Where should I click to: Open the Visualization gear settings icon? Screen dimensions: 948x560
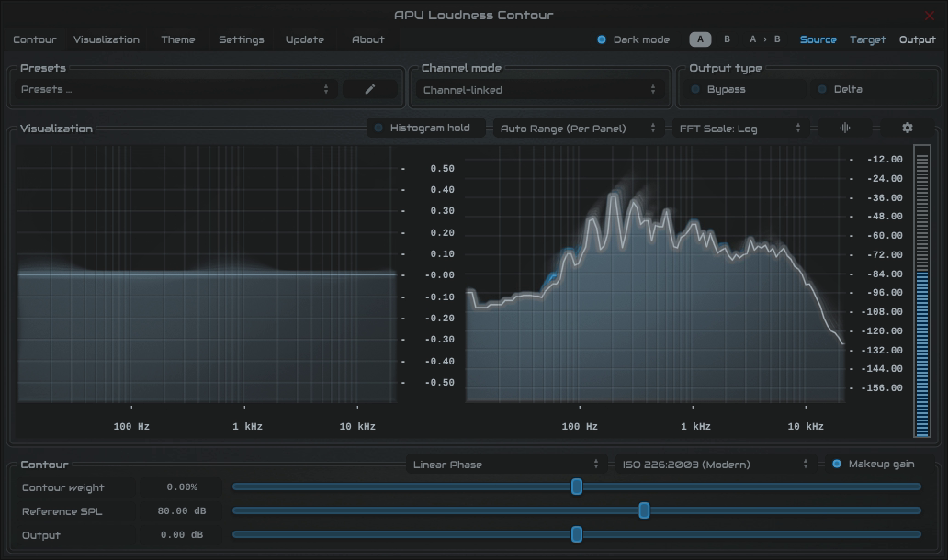(907, 129)
